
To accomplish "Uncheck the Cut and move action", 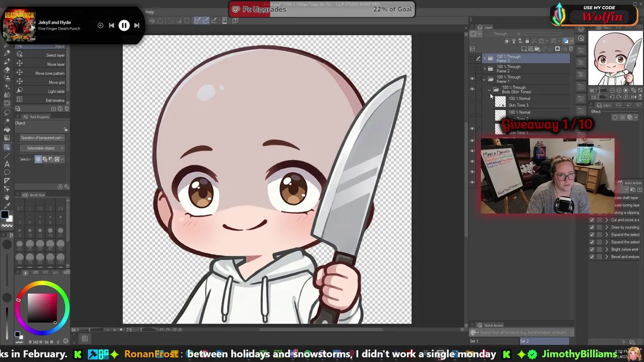I will pyautogui.click(x=592, y=220).
